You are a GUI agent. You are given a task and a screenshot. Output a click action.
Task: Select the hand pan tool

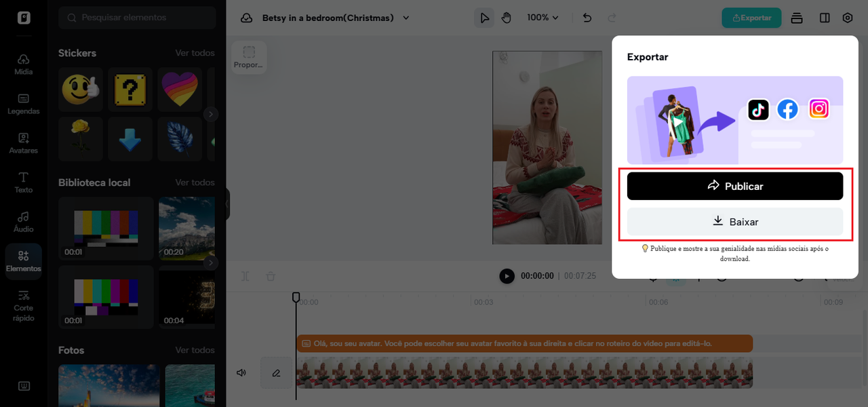506,18
